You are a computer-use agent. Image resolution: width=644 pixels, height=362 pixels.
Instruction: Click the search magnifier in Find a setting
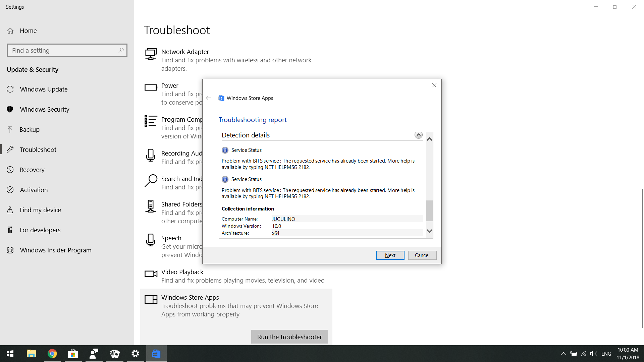(121, 50)
